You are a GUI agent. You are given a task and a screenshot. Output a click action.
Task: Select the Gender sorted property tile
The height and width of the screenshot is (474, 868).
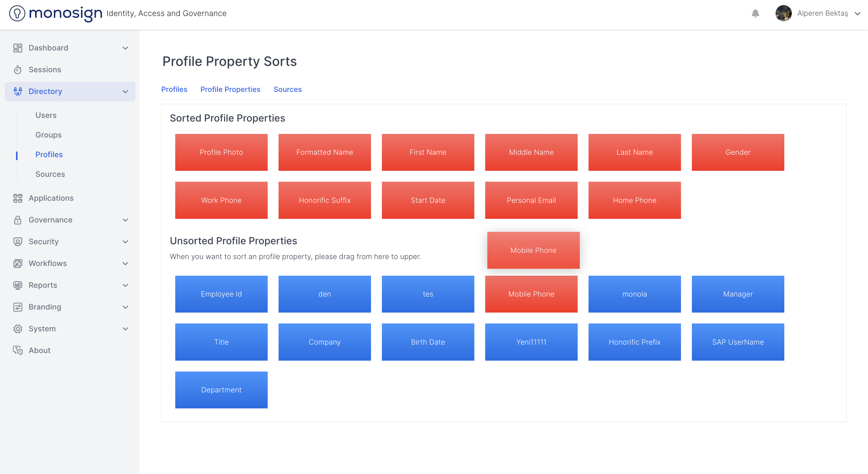[737, 152]
